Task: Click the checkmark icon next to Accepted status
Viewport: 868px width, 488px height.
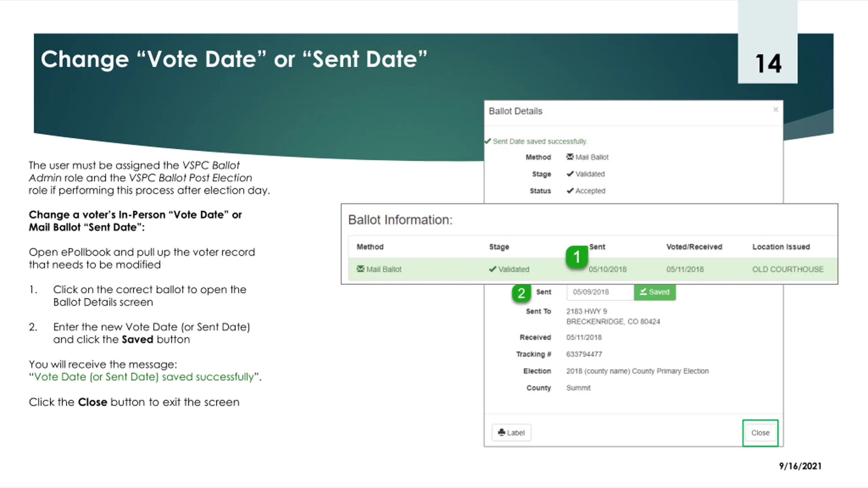Action: click(570, 190)
